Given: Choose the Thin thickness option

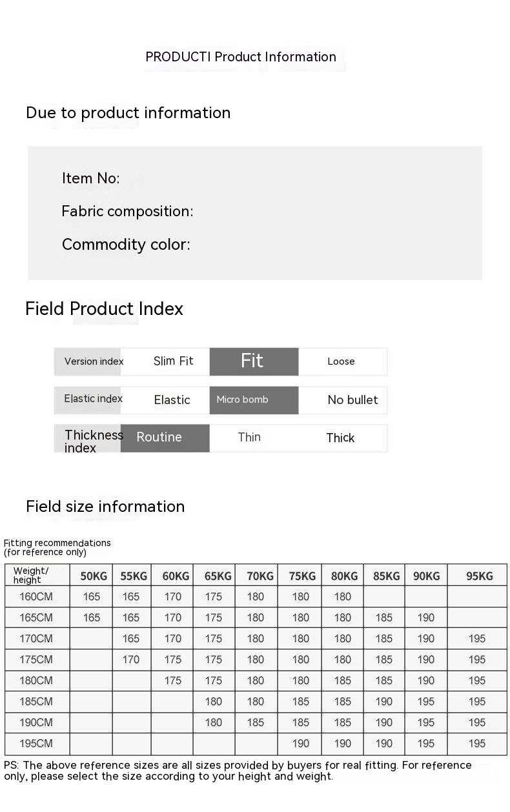Looking at the screenshot, I should coord(249,438).
